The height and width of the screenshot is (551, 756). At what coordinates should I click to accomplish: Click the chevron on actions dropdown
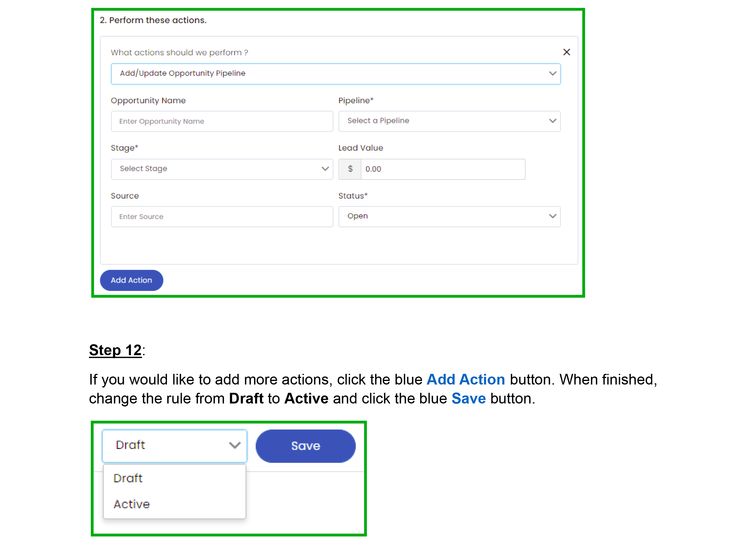(x=552, y=73)
